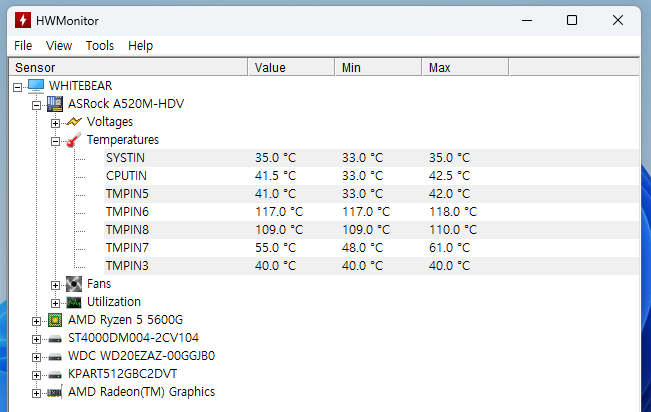Select the TMPIN6 sensor row
651x412 pixels.
tap(371, 212)
